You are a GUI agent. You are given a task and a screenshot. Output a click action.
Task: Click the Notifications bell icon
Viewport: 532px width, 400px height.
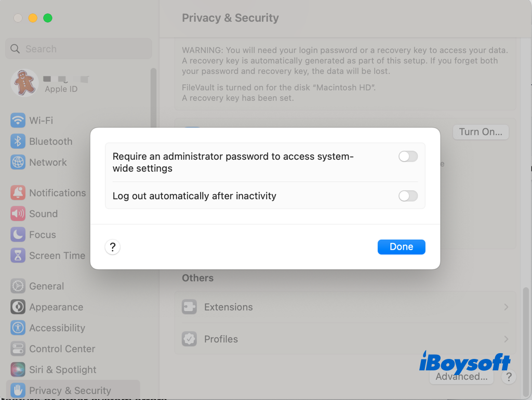(18, 193)
